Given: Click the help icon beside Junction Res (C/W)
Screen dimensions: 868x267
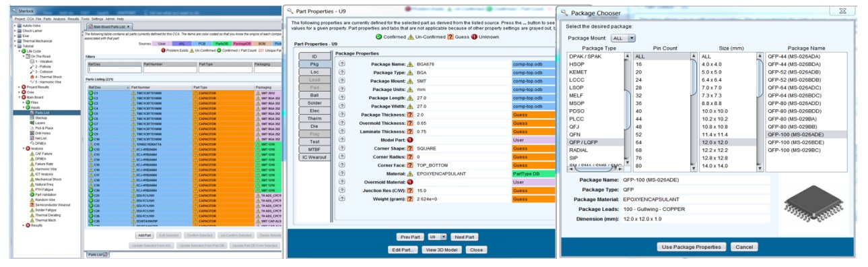Looking at the screenshot, I should coord(341,190).
